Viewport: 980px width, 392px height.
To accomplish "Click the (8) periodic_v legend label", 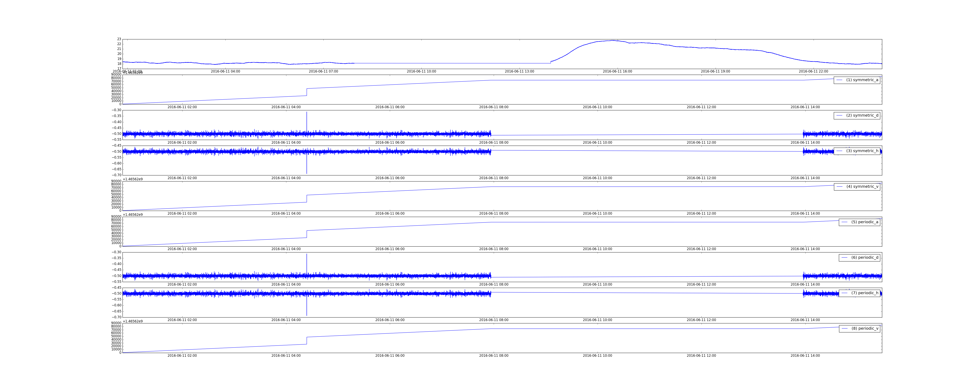I will coord(865,328).
